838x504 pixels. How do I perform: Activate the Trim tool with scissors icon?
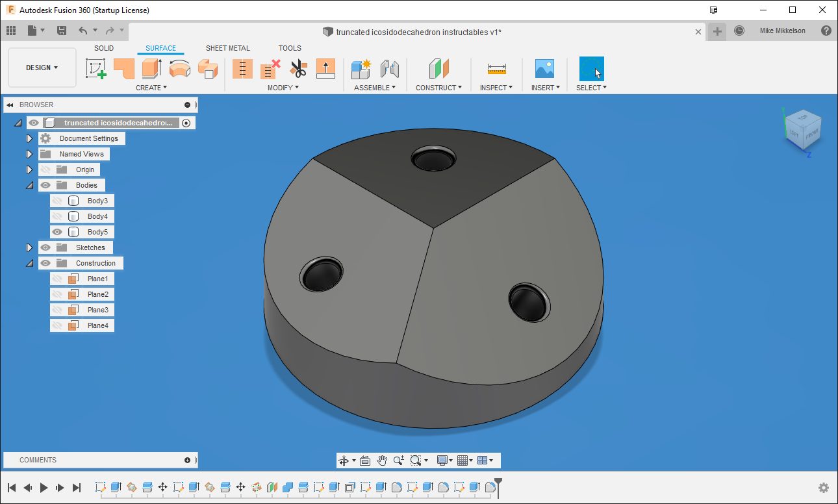(298, 68)
